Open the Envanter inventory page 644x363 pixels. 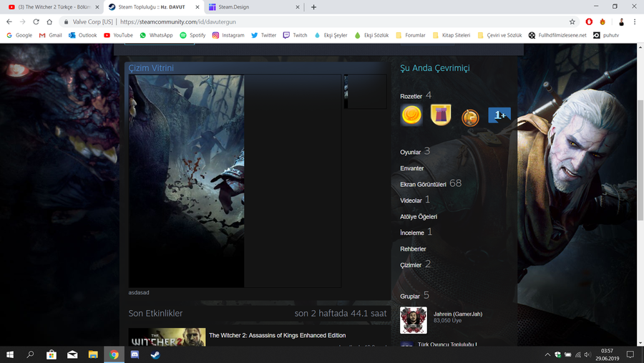point(412,168)
